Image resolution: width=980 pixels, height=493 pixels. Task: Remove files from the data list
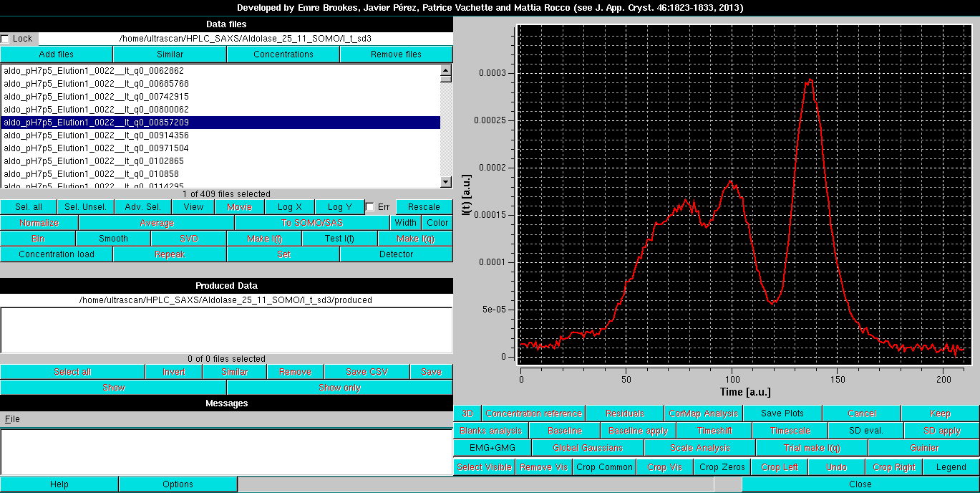396,53
